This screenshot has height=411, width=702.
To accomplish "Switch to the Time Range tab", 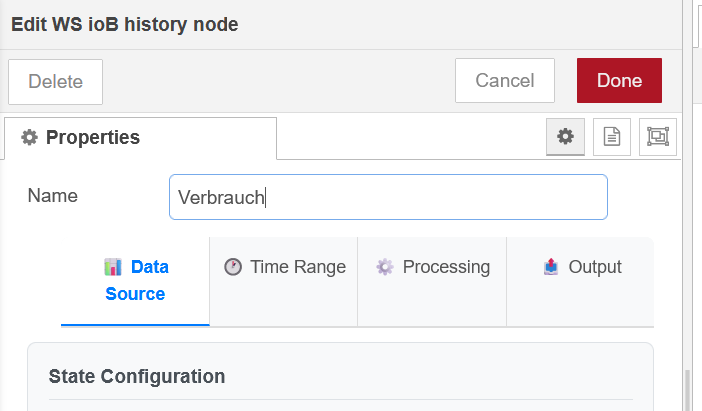I will click(x=284, y=268).
